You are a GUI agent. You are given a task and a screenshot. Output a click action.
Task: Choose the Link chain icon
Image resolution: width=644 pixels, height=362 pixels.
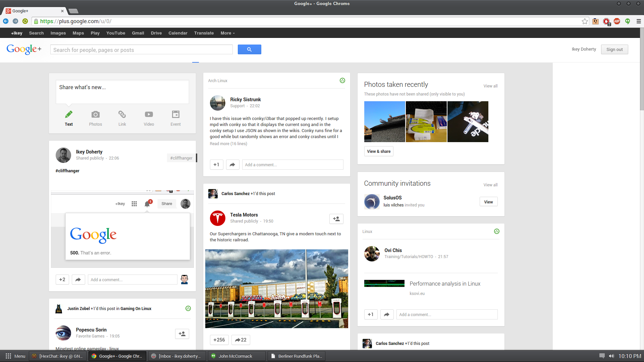click(x=122, y=115)
